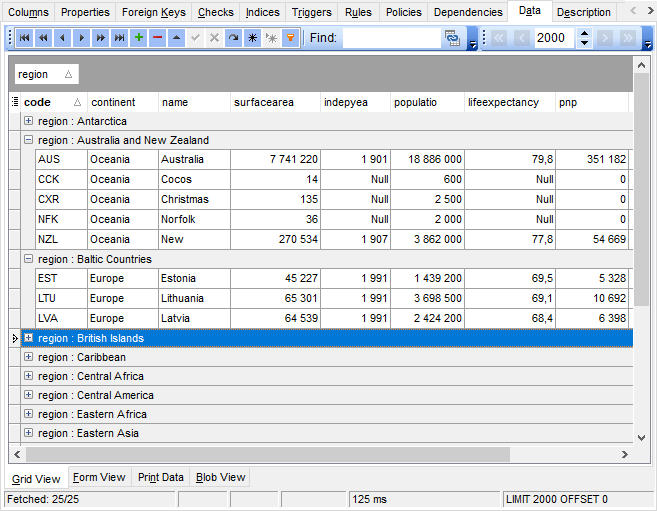The height and width of the screenshot is (511, 657).
Task: Click the orange filter funnel icon
Action: [290, 38]
